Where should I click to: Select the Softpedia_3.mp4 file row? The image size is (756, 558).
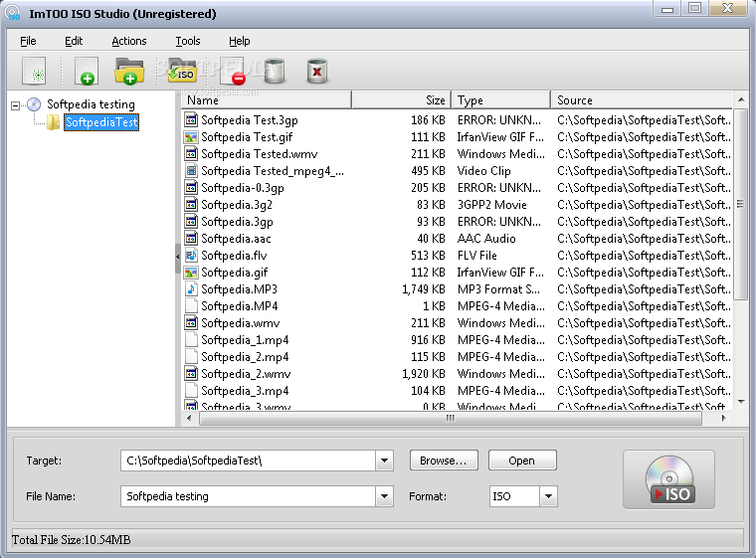point(457,391)
